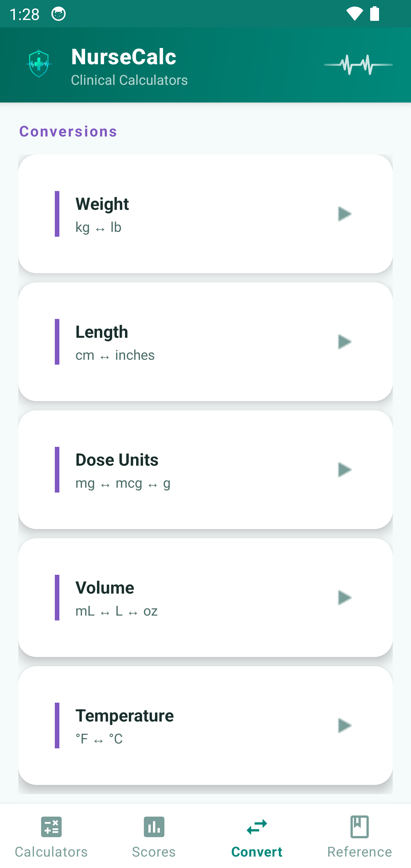The width and height of the screenshot is (411, 868).
Task: Open the Scores chart icon
Action: click(154, 827)
